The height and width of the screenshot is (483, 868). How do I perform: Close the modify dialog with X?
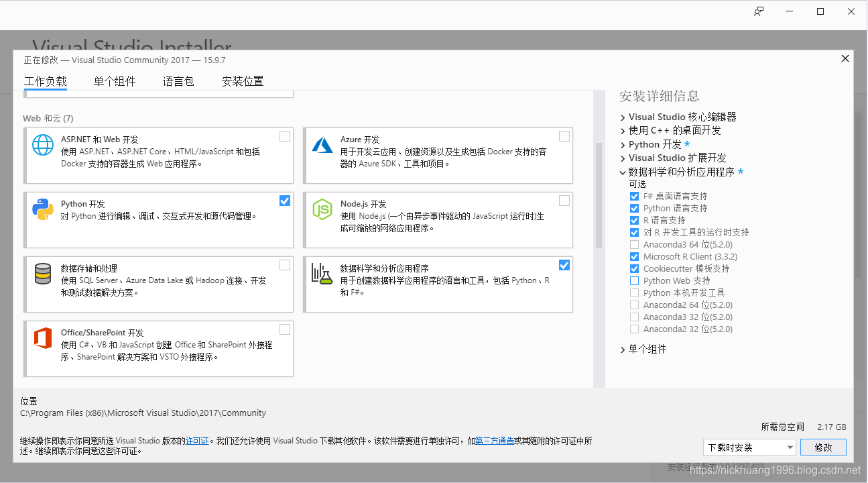coord(845,58)
